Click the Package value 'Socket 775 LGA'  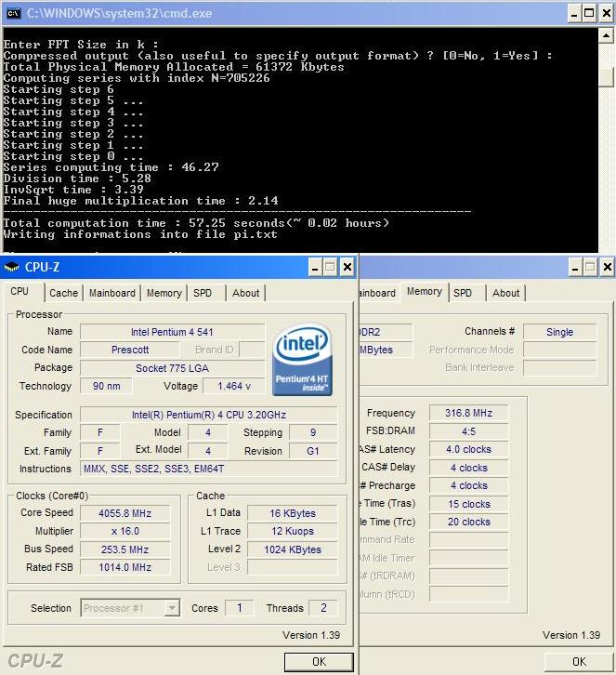tap(172, 368)
